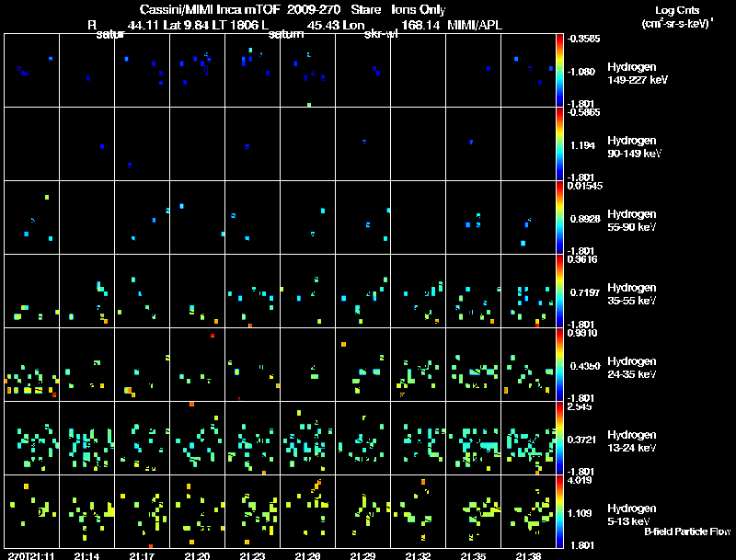
Task: Click the 'Cassini/MIMI Inca mTOF' title text
Action: click(210, 10)
